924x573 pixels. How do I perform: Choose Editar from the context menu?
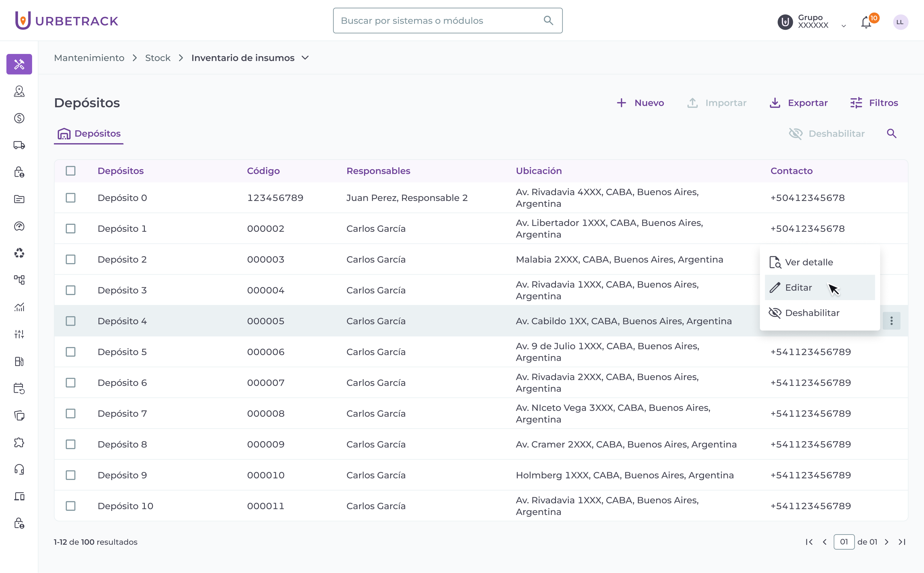point(798,288)
